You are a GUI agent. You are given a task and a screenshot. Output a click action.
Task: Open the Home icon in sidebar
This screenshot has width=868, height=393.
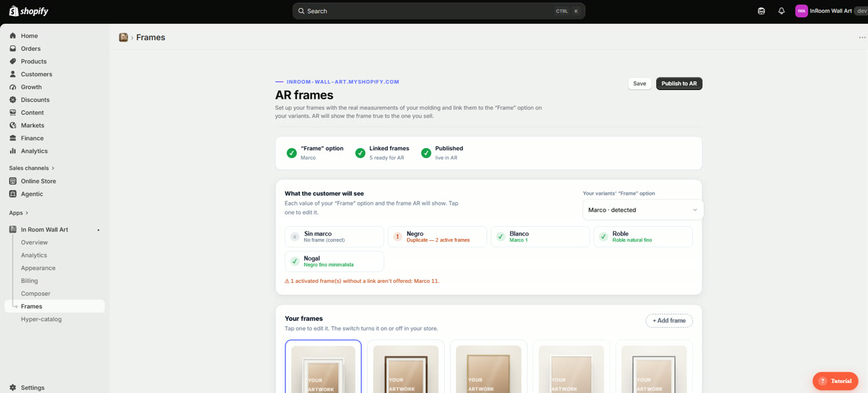pos(13,36)
